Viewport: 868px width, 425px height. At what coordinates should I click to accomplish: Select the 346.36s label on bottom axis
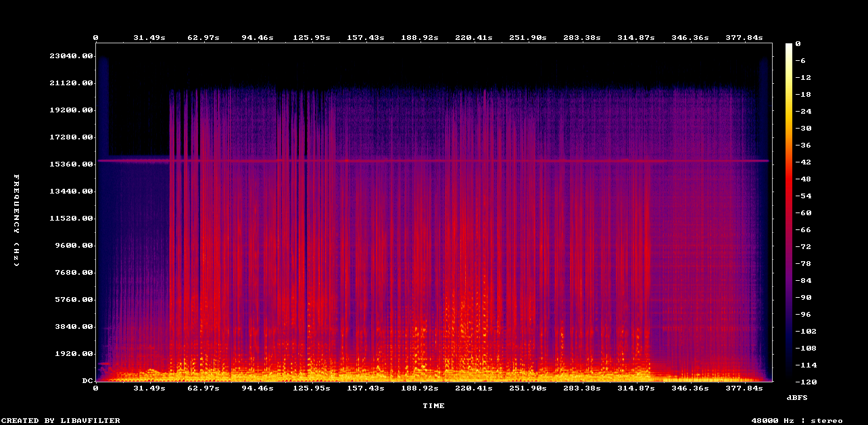coord(690,388)
